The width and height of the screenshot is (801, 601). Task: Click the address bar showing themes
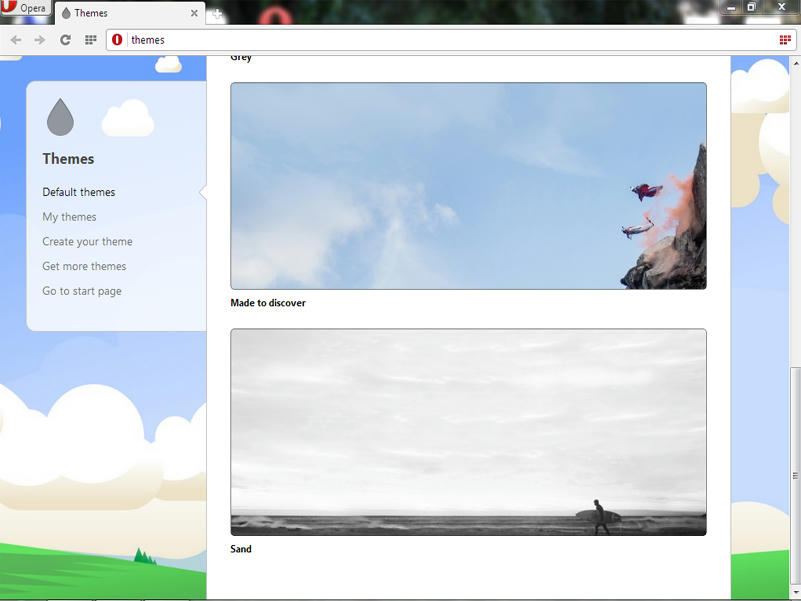[x=450, y=40]
